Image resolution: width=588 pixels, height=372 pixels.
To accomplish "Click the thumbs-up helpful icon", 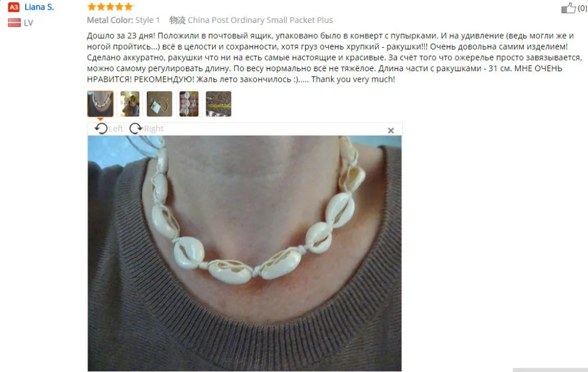I will click(x=568, y=8).
